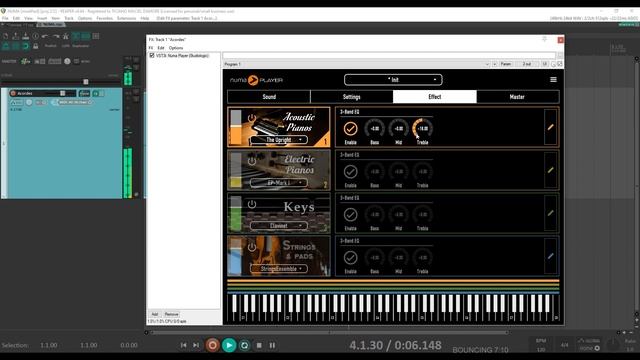Enable 3-Band EQ for Acoustic Pianos
The image size is (640, 360).
[350, 129]
